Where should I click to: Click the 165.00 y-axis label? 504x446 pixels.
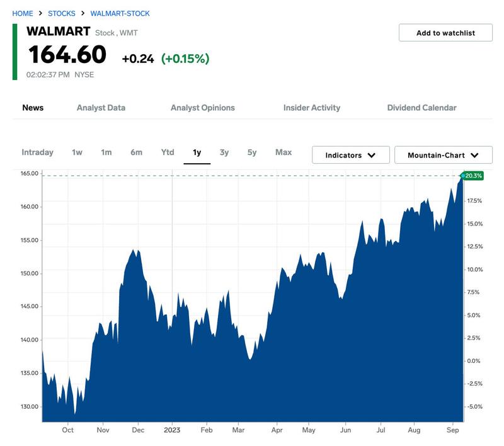29,173
